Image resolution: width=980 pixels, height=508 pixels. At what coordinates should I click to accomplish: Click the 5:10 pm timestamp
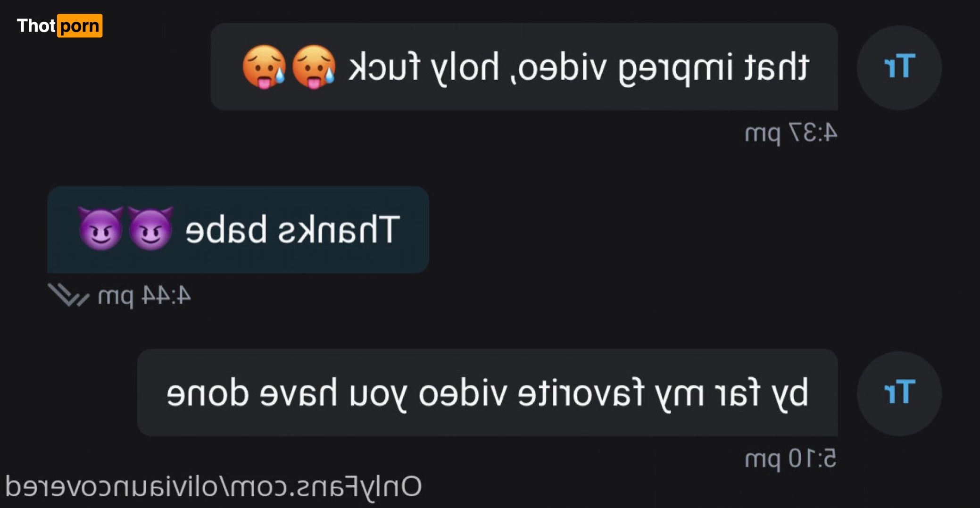791,458
